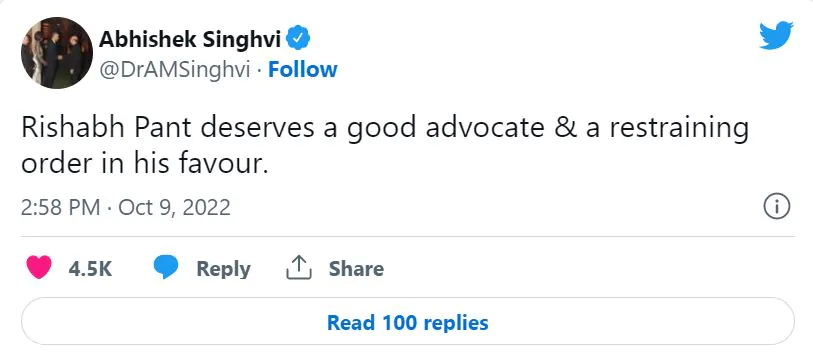Viewport: 813px width, 361px height.
Task: Open the Abhishek Singhvi display name
Action: (x=190, y=39)
